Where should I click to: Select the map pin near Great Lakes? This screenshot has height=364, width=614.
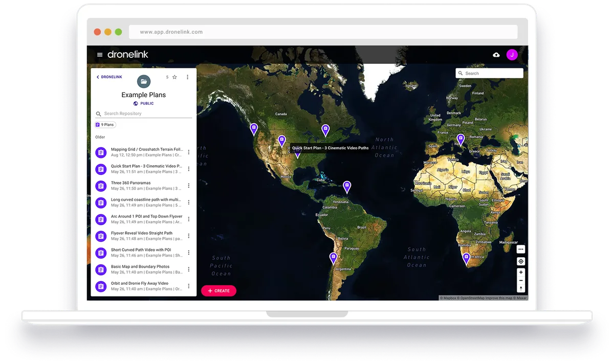[325, 130]
